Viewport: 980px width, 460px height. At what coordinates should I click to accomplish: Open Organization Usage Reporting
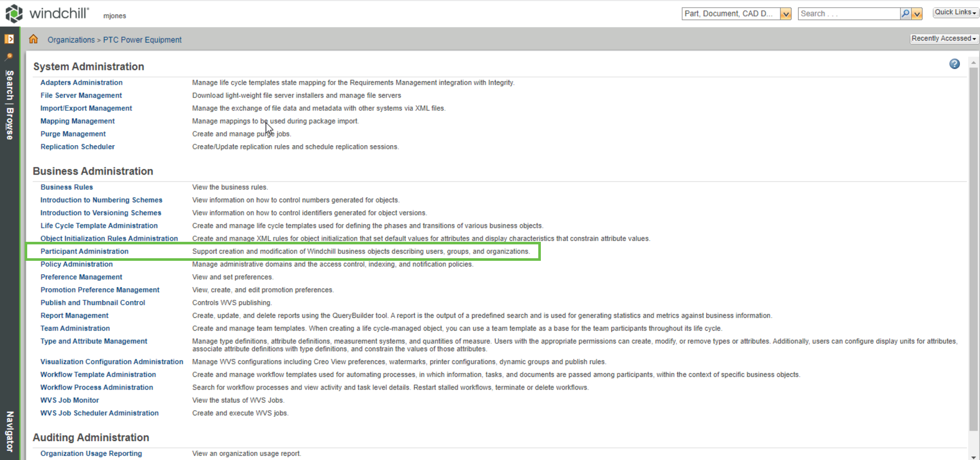pyautogui.click(x=91, y=454)
